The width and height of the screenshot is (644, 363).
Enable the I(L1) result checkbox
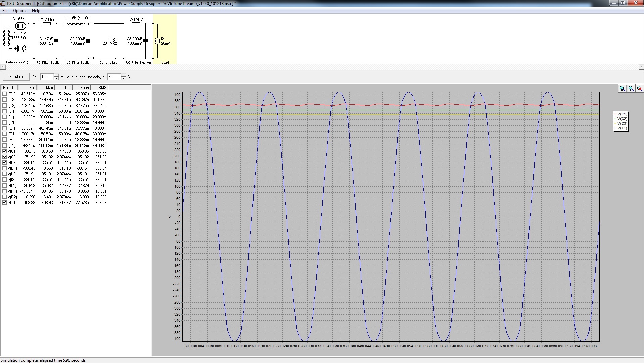(5, 128)
